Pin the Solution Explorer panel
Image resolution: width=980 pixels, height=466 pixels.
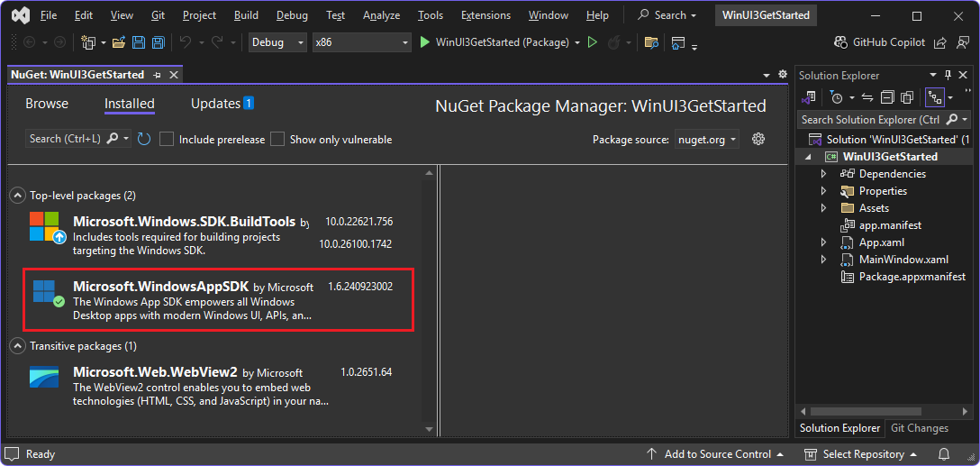[948, 75]
